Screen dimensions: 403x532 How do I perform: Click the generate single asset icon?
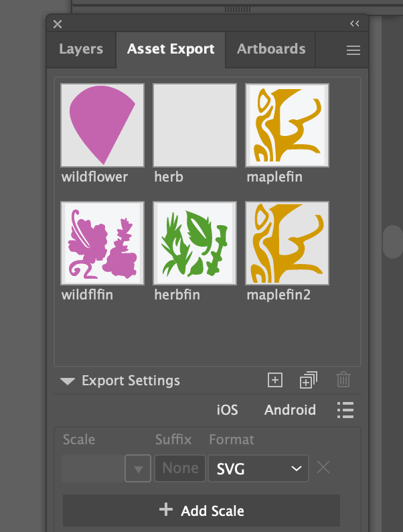click(x=275, y=380)
